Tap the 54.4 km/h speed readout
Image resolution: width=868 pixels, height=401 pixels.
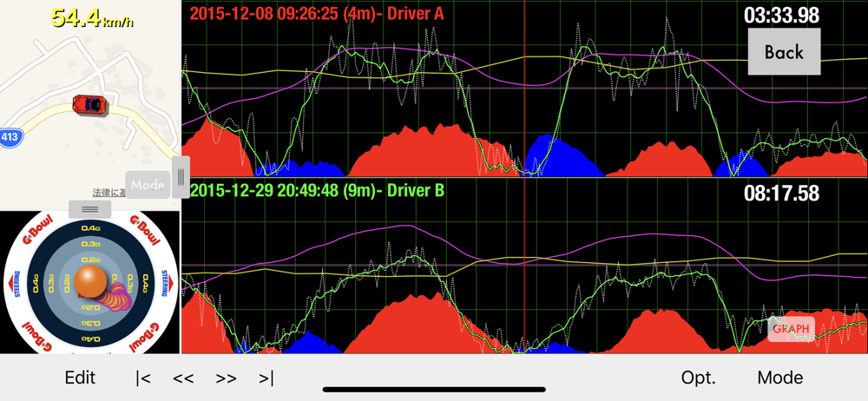93,17
